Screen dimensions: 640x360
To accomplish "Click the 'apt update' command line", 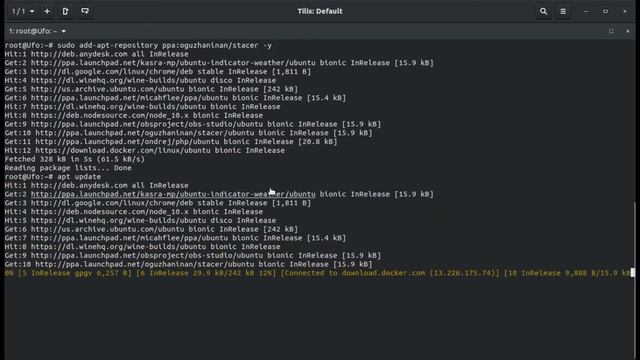I will 79,177.
